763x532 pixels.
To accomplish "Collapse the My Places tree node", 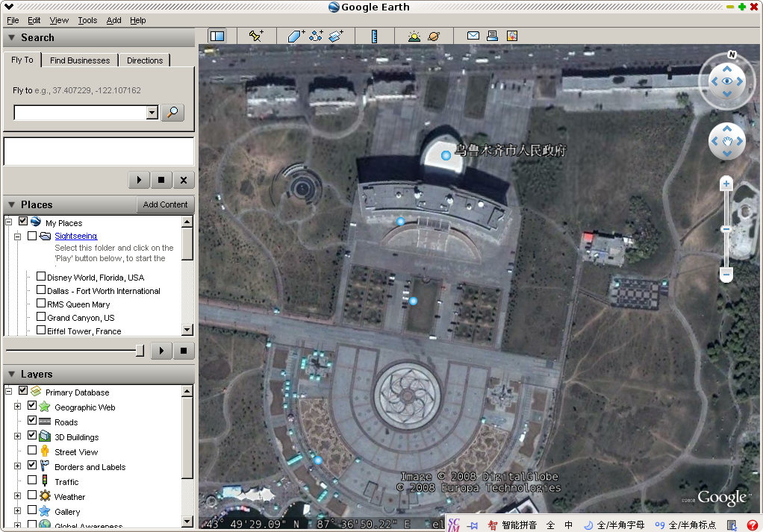I will [8, 222].
